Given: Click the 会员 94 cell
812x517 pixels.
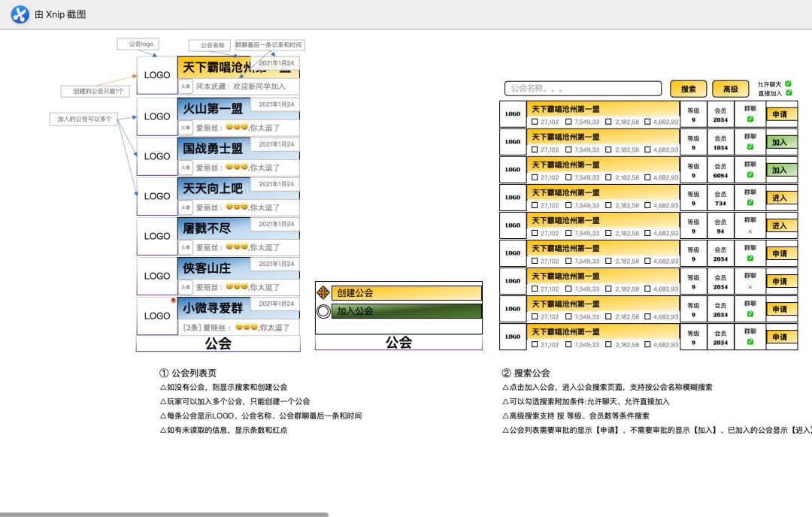Looking at the screenshot, I should point(720,226).
